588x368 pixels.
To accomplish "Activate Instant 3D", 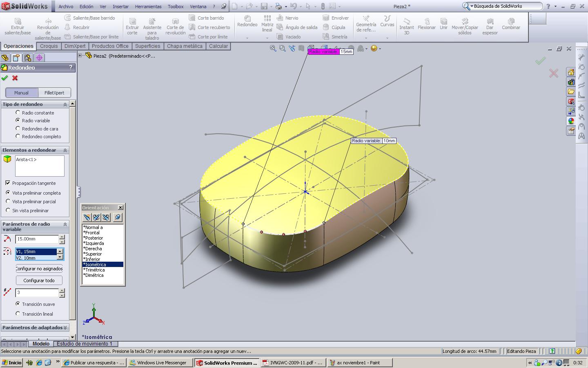I will (x=406, y=26).
